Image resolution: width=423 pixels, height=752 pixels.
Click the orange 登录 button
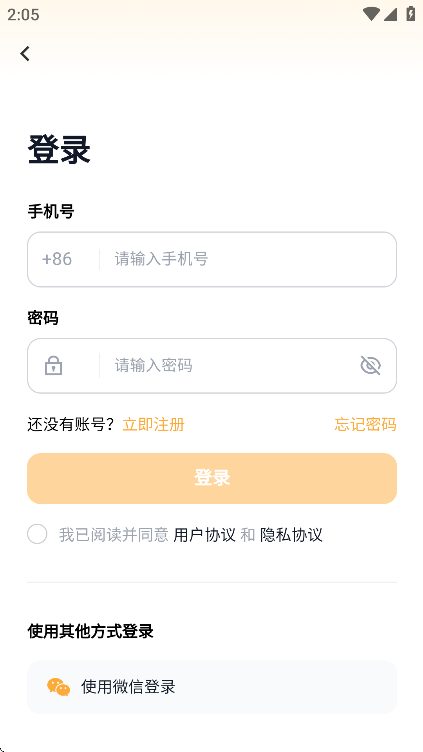pyautogui.click(x=212, y=478)
